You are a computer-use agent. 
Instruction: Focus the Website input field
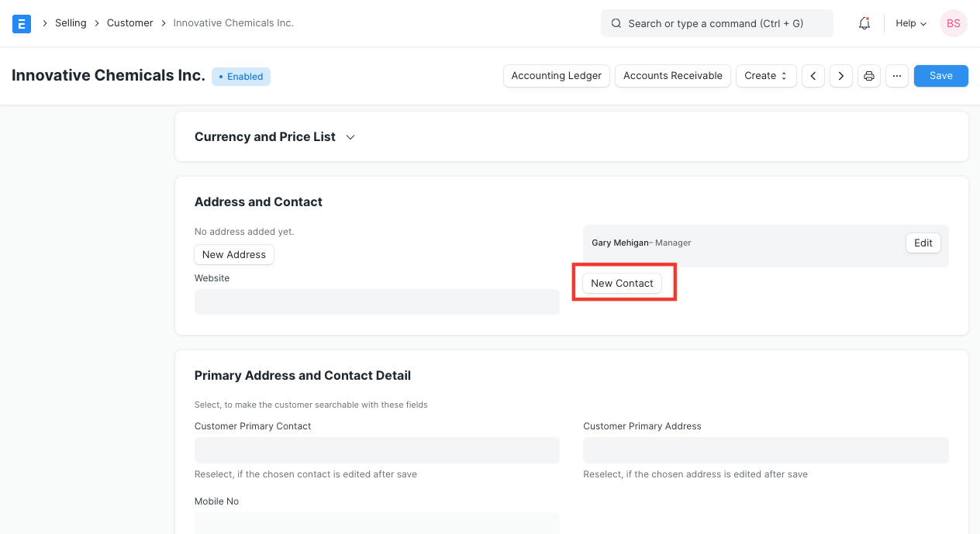click(x=377, y=302)
